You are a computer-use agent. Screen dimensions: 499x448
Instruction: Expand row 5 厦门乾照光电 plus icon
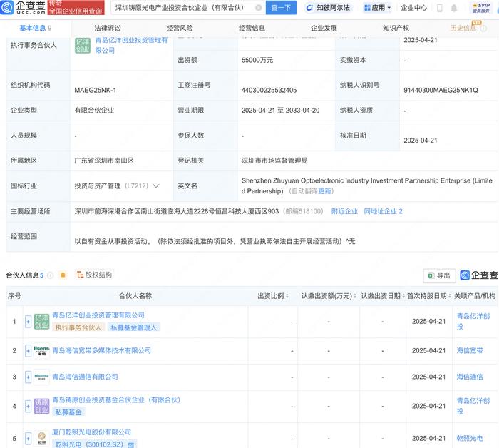click(28, 439)
